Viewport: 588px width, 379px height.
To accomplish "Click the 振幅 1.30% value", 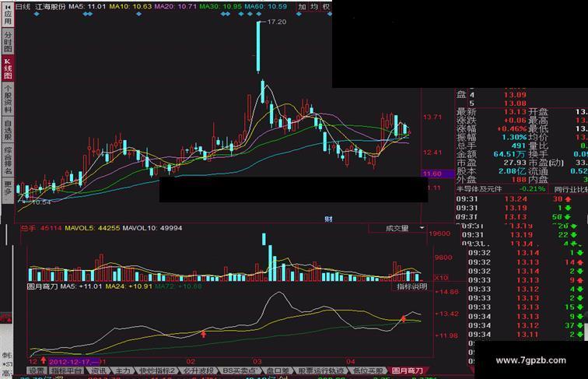I will pyautogui.click(x=515, y=137).
